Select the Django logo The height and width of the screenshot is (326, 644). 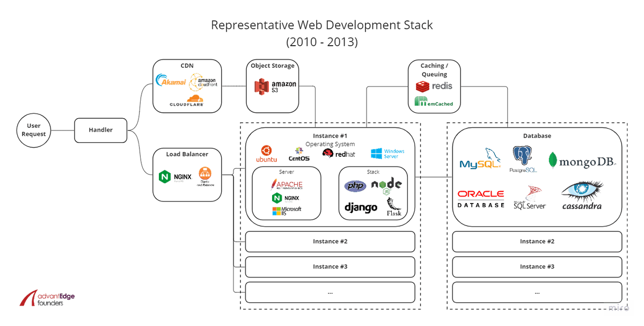pos(361,207)
